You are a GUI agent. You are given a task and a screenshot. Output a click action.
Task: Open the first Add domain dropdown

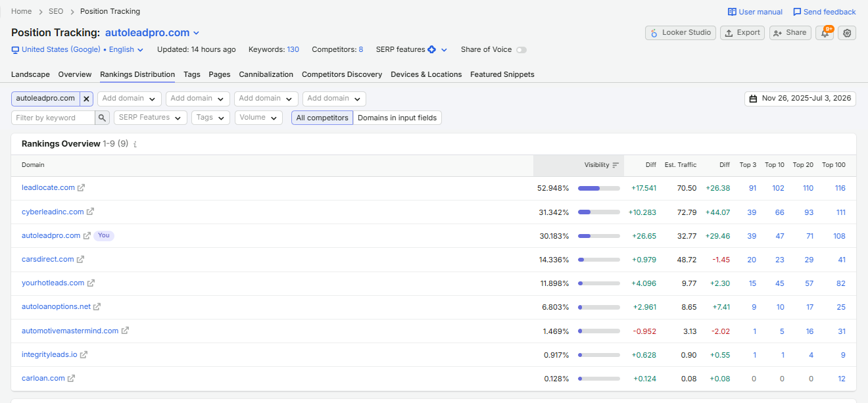(130, 99)
